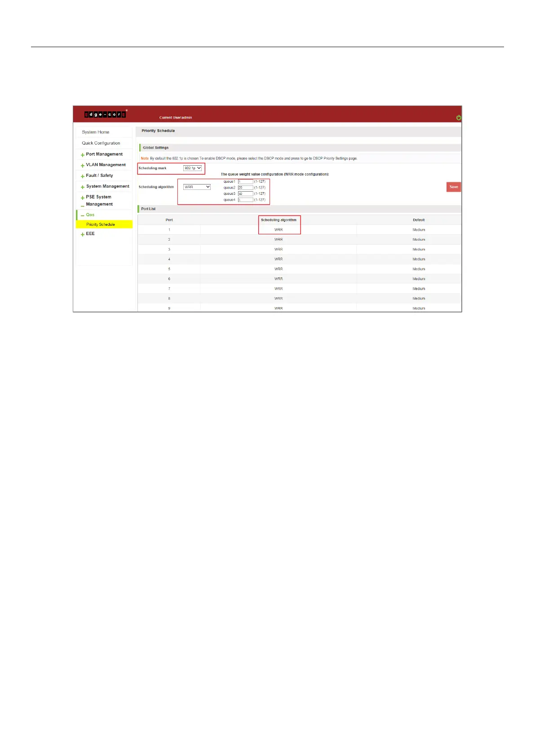This screenshot has width=535, height=756.
Task: Open Scheduling algorithm WRR dropdown
Action: (x=197, y=187)
